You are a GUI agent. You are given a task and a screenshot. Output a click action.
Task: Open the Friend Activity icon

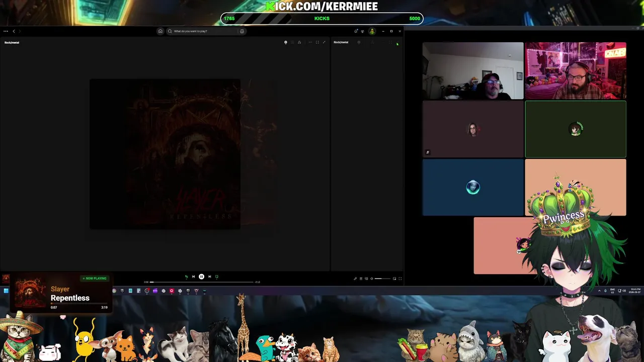coord(362,31)
